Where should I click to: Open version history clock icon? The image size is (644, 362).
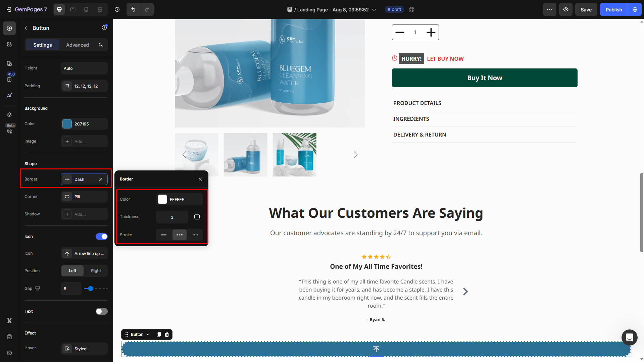(x=117, y=9)
